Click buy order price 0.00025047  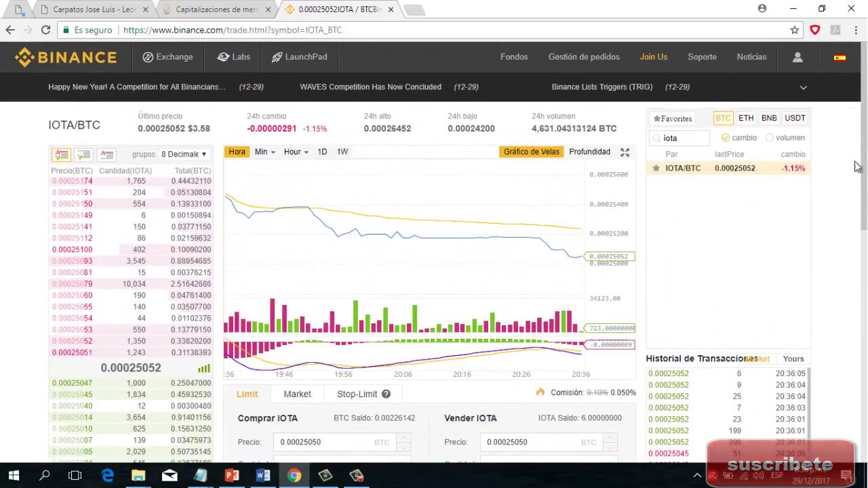pos(72,383)
